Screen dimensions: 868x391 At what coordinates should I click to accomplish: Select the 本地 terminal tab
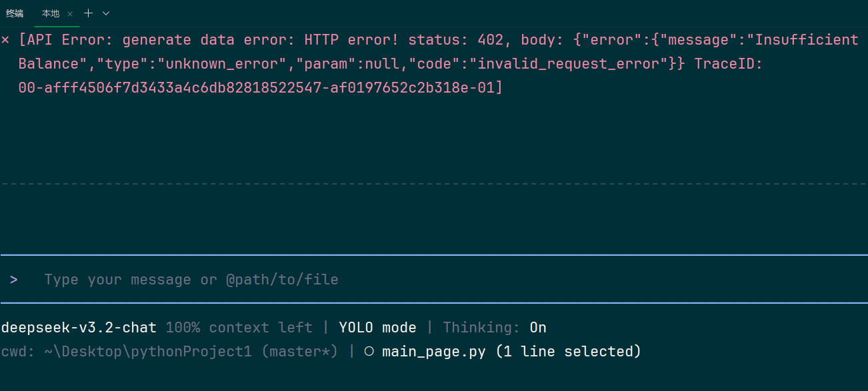pos(51,13)
